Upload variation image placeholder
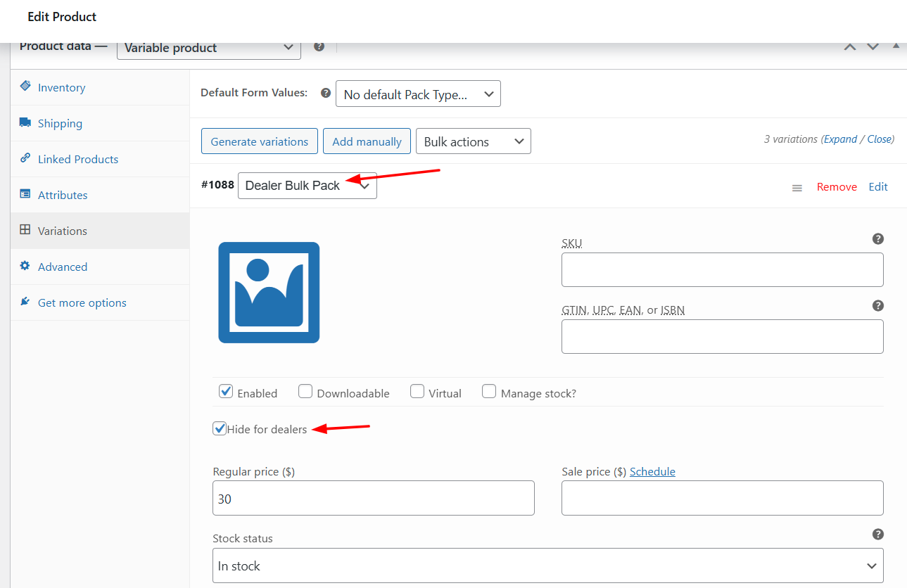Viewport: 907px width, 588px height. coord(269,293)
